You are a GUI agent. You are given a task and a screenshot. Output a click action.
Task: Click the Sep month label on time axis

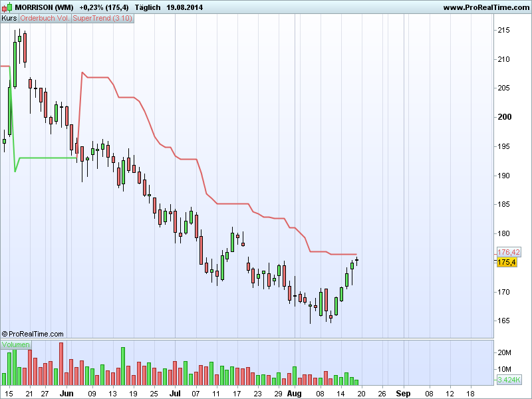(x=404, y=394)
